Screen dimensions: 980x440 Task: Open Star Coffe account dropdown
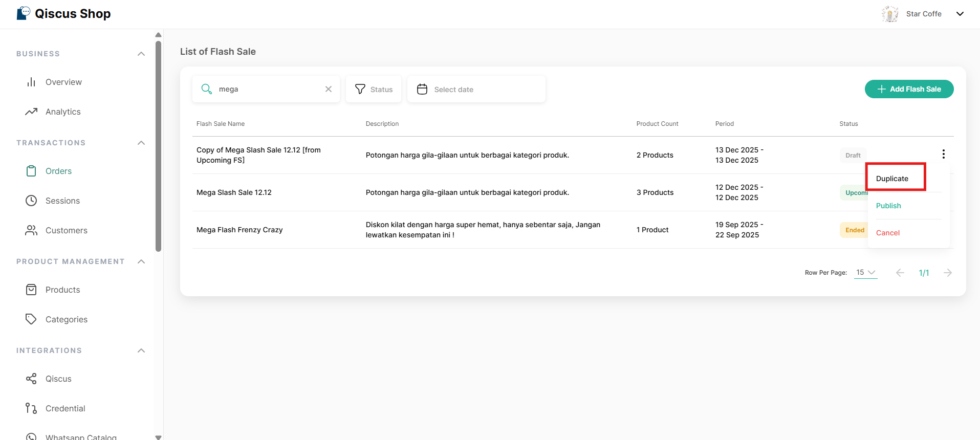[x=960, y=14]
